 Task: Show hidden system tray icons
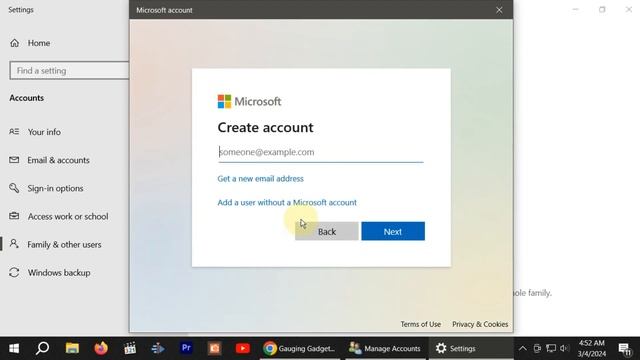[x=522, y=348]
